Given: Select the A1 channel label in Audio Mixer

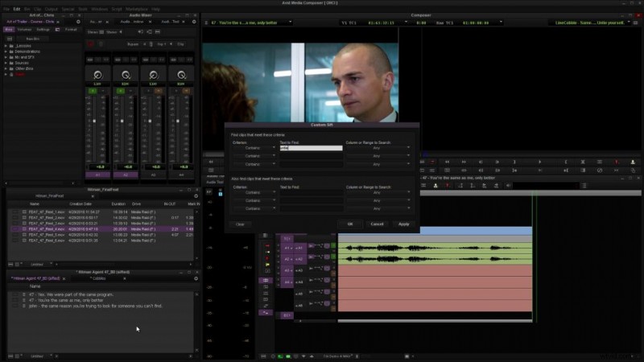Looking at the screenshot, I should coord(97,175).
